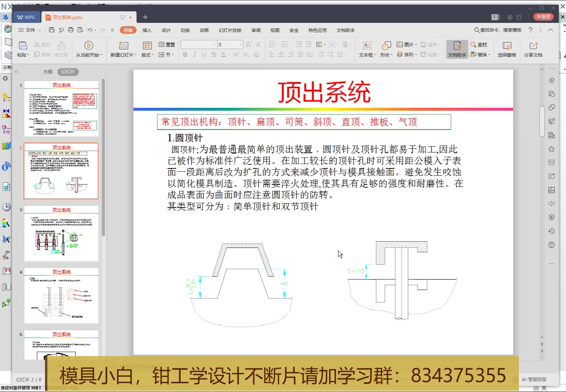Click the search commands field (查找命令)
566x392 pixels.
click(498, 30)
